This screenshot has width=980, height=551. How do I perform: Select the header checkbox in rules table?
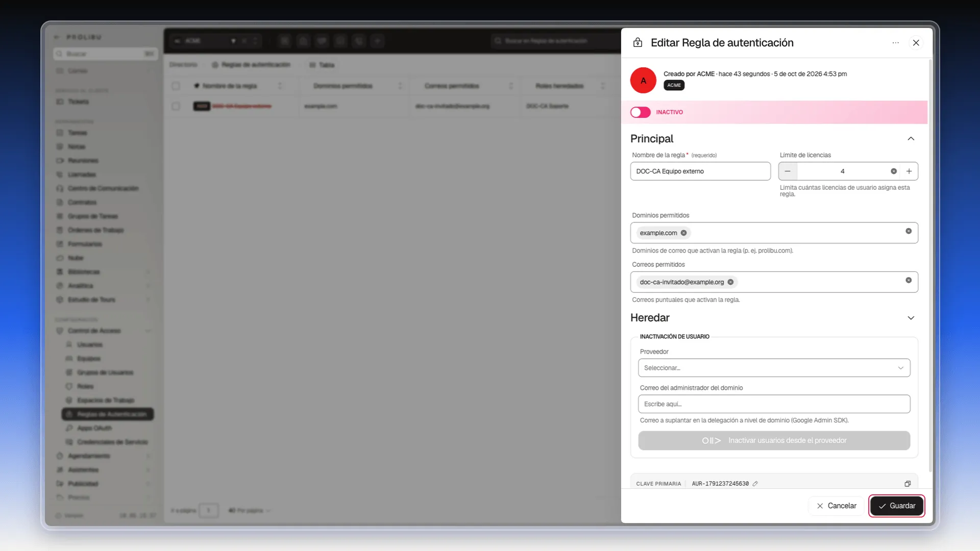point(176,86)
